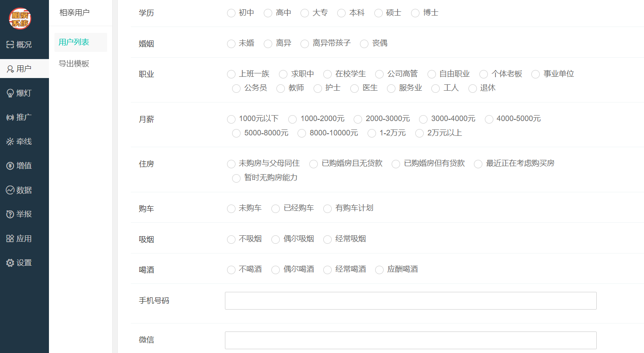
Task: Select 未婚 marriage status
Action: tap(231, 43)
